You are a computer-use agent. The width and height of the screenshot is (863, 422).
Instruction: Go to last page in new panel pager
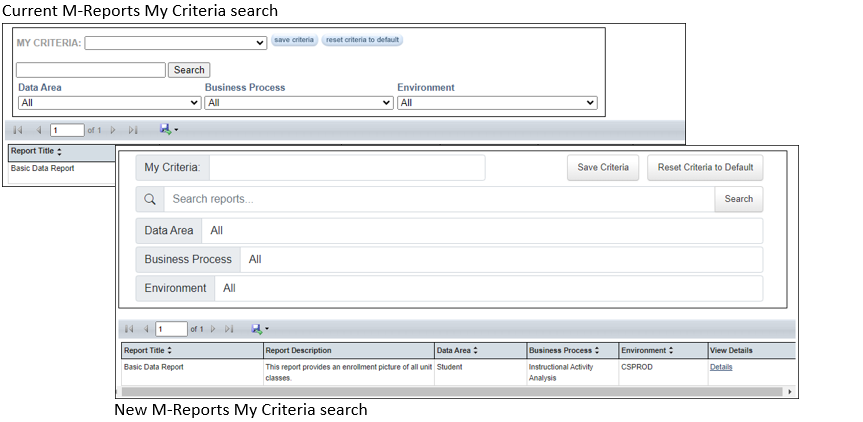pyautogui.click(x=229, y=329)
